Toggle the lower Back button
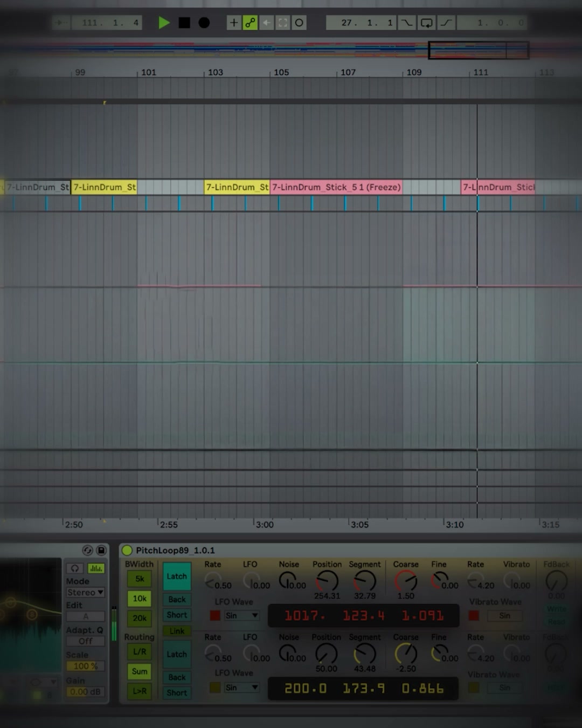Viewport: 582px width, 728px height. click(177, 677)
